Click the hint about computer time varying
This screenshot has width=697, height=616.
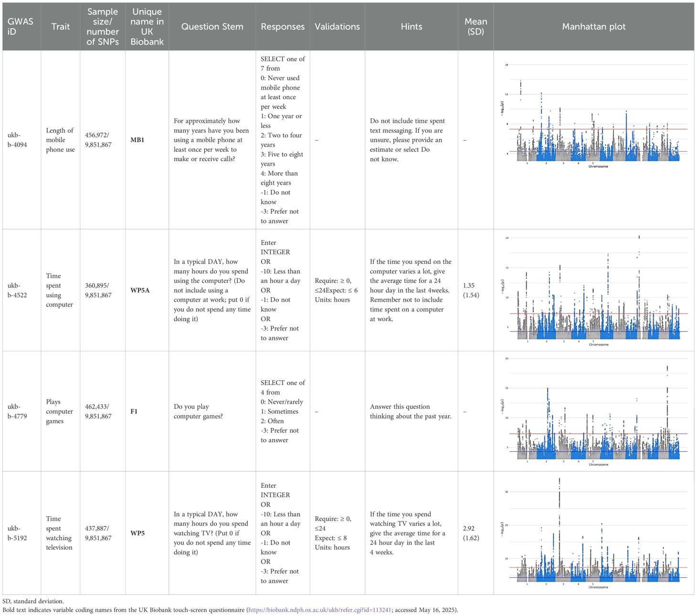point(411,290)
